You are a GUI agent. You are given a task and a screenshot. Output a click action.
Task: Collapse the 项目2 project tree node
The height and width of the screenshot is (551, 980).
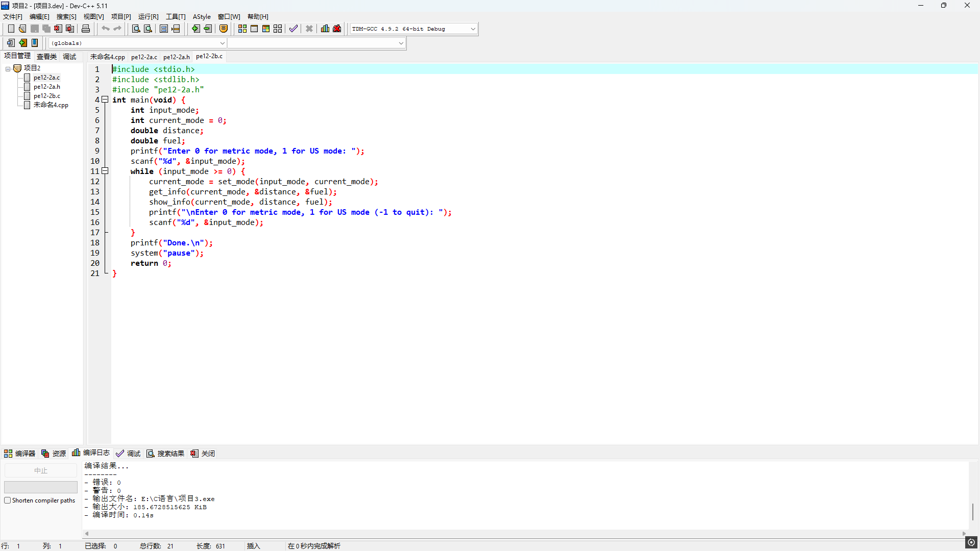[8, 68]
